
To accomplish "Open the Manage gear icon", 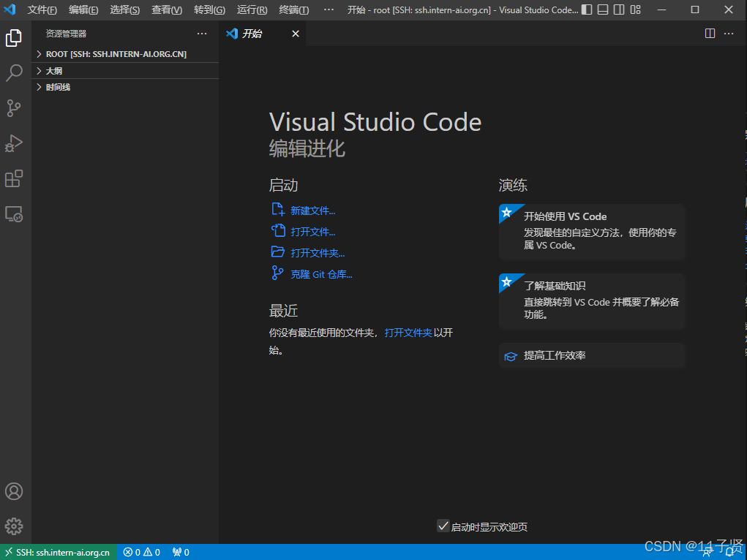I will (x=14, y=526).
